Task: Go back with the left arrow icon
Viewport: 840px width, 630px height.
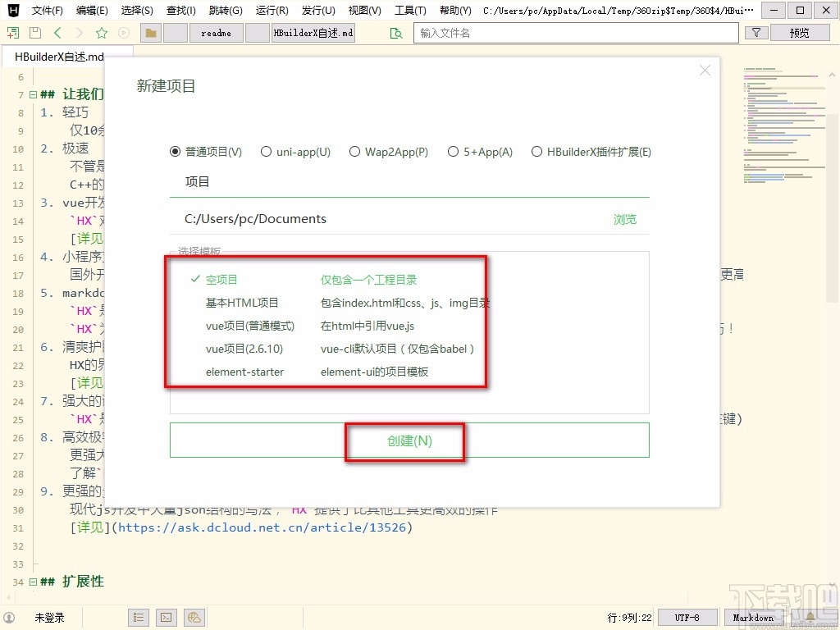Action: tap(57, 33)
